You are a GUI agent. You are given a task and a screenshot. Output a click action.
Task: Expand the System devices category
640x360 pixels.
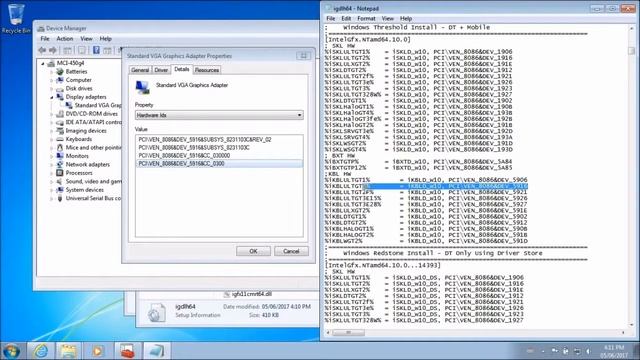click(52, 190)
